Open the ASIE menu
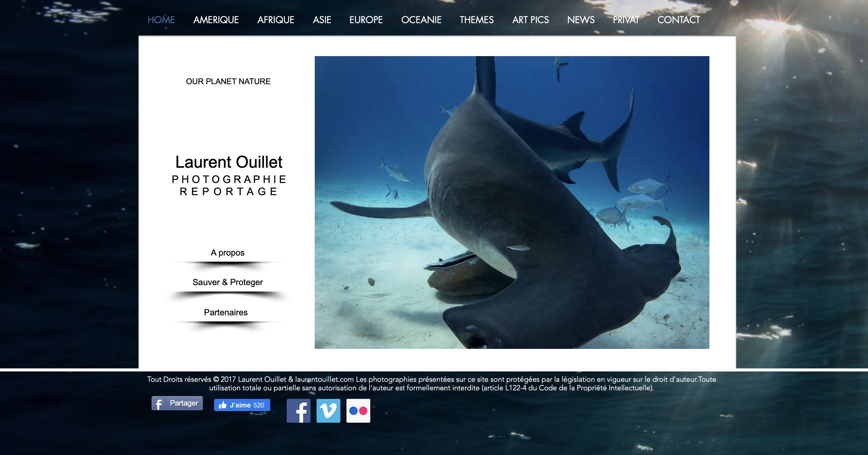This screenshot has width=868, height=455. (322, 20)
